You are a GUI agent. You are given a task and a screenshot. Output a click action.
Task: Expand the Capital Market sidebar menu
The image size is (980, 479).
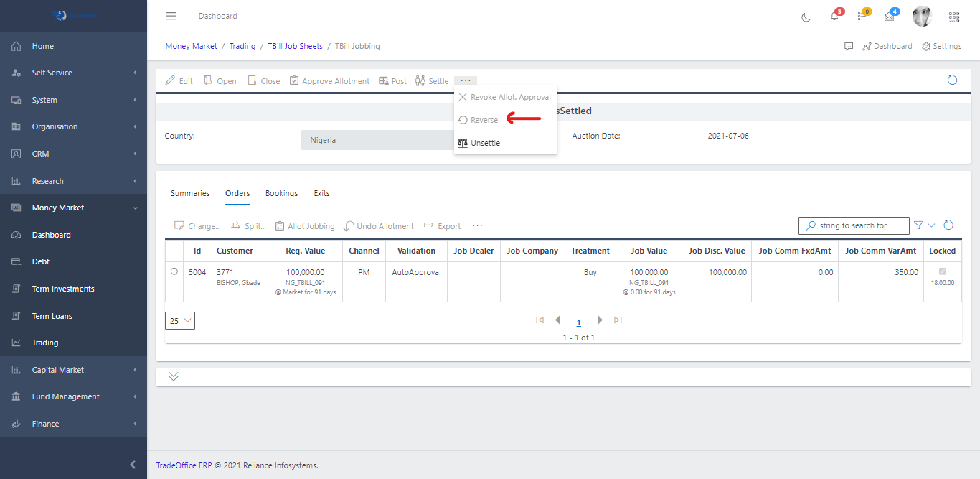click(73, 370)
